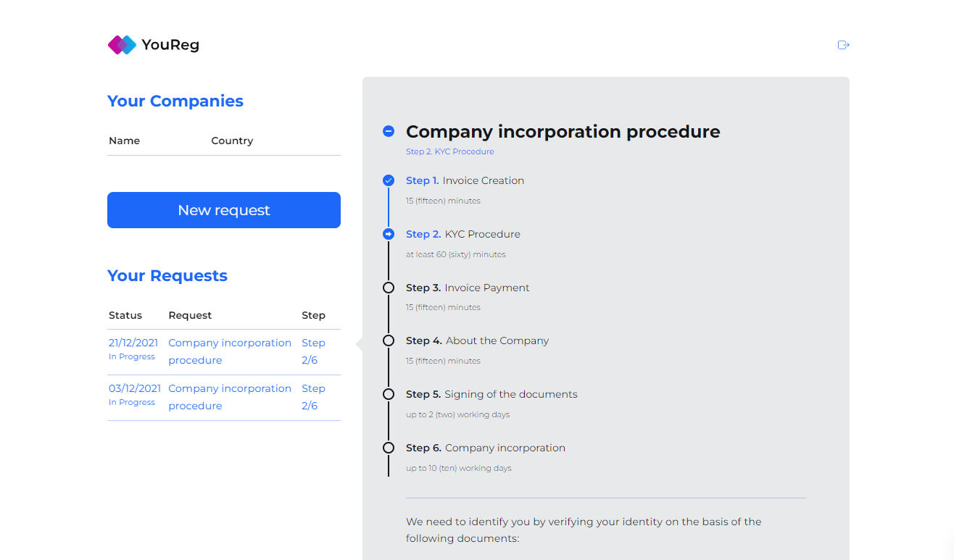Click the Step 2 KYC Procedure label
Image resolution: width=954 pixels, height=560 pixels.
463,234
